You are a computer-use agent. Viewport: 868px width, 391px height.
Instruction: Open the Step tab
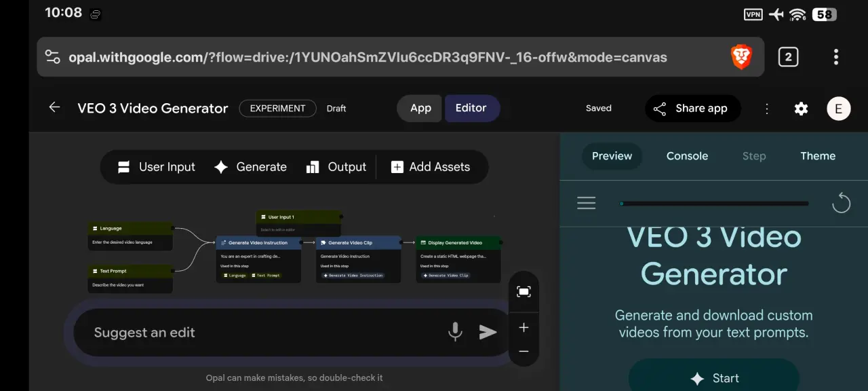pos(754,156)
